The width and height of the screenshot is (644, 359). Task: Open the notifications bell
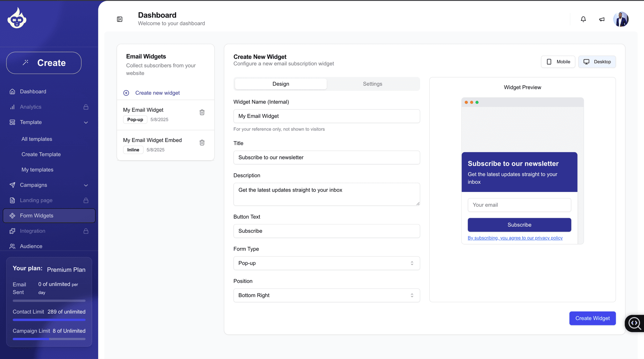583,19
